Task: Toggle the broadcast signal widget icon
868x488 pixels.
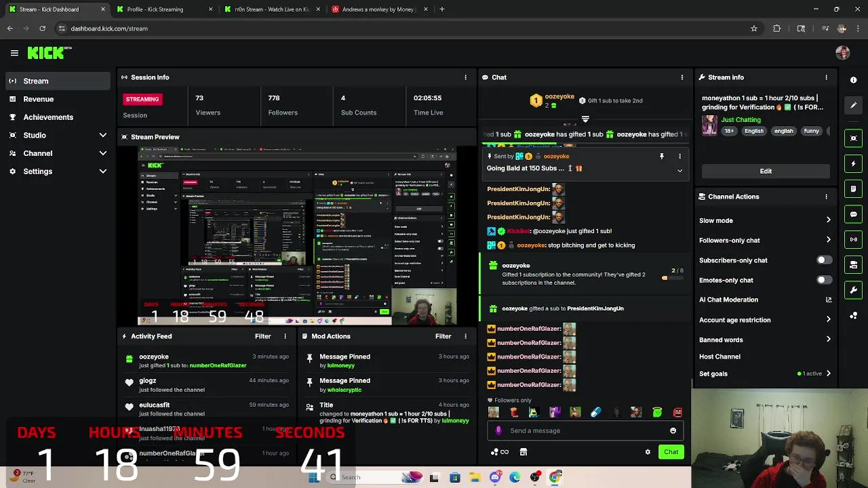Action: (853, 239)
